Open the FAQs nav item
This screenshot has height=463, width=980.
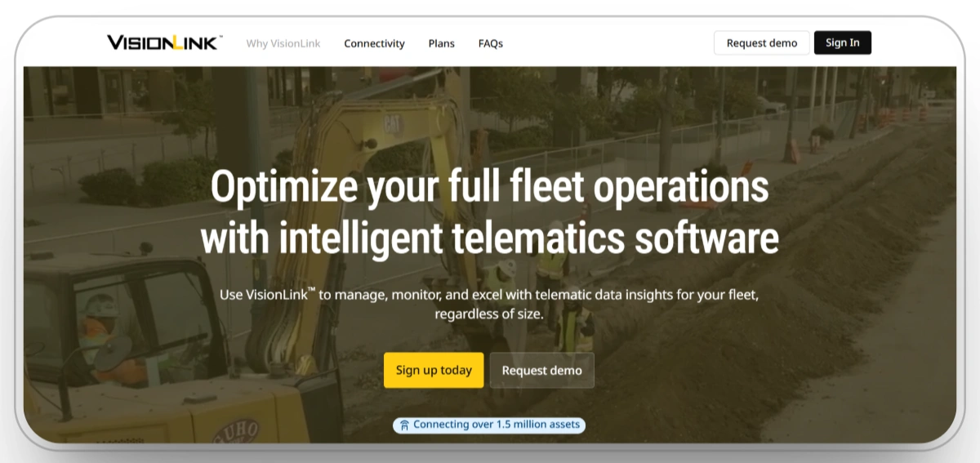pos(491,43)
